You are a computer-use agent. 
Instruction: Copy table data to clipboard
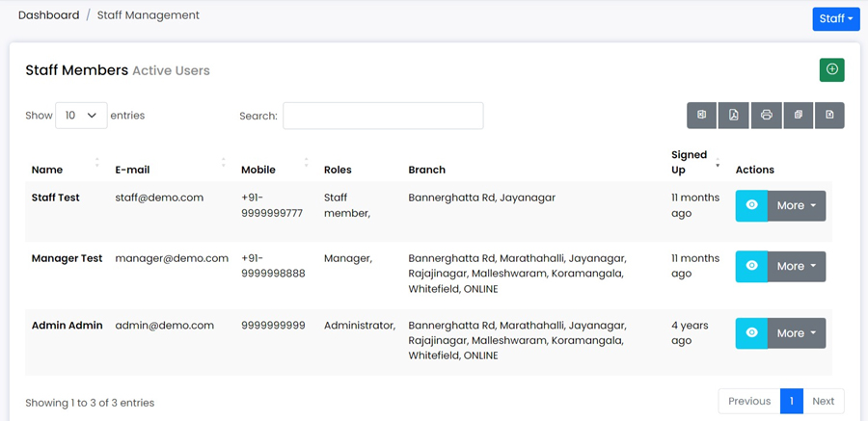click(x=799, y=115)
